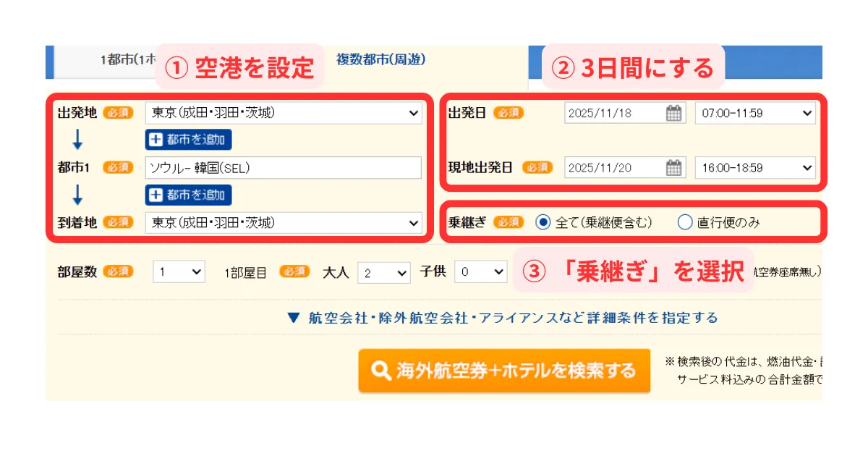This screenshot has width=868, height=456.
Task: Click the 出発日 2025/11/18 date field
Action: [x=615, y=113]
